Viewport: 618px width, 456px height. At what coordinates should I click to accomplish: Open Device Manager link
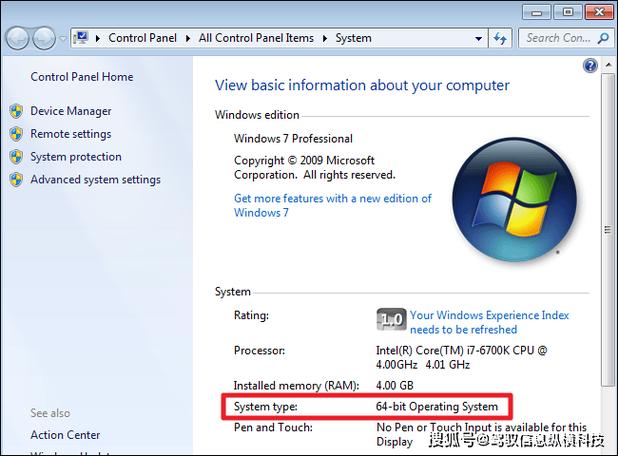[x=71, y=111]
